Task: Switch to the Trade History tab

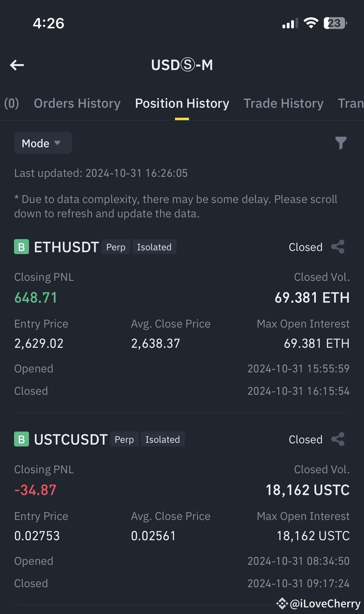Action: click(284, 103)
